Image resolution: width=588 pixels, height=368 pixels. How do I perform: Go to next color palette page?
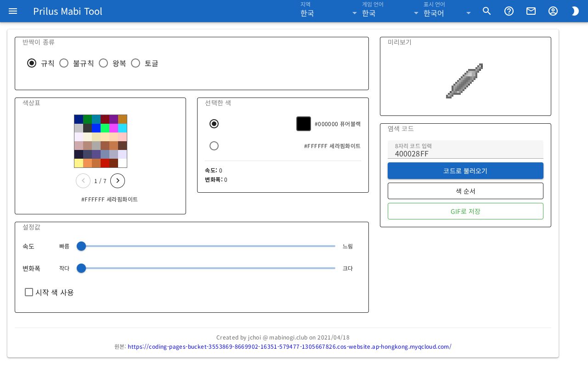(x=118, y=181)
